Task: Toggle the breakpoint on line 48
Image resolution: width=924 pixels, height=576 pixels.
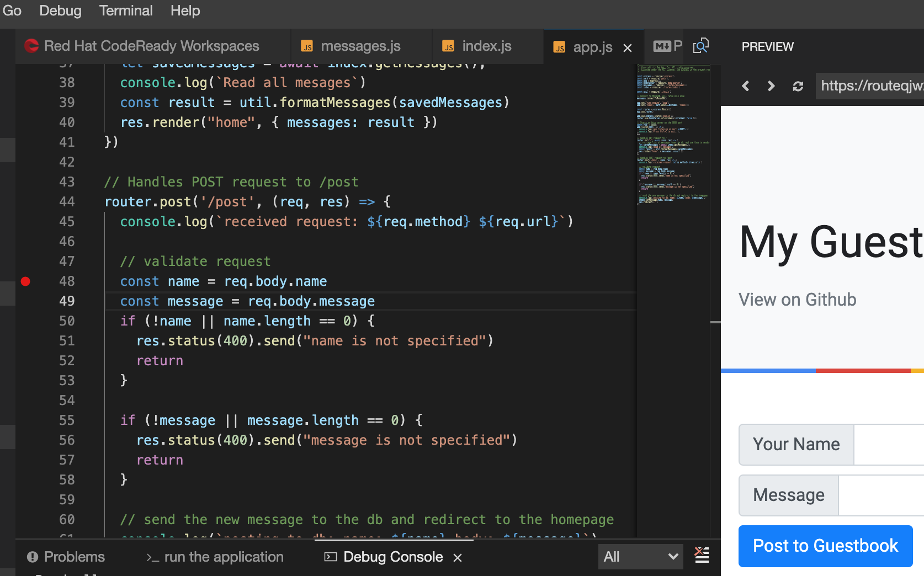Action: (25, 281)
